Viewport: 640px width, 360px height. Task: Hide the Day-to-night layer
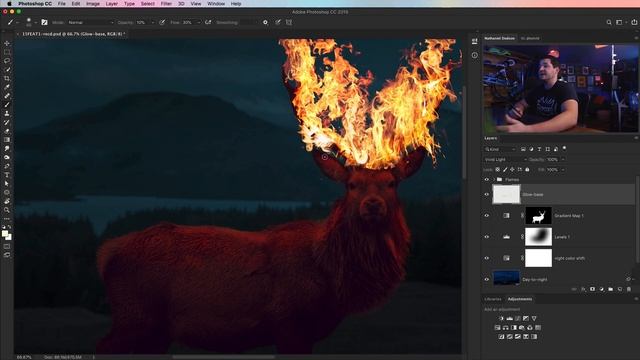point(487,279)
